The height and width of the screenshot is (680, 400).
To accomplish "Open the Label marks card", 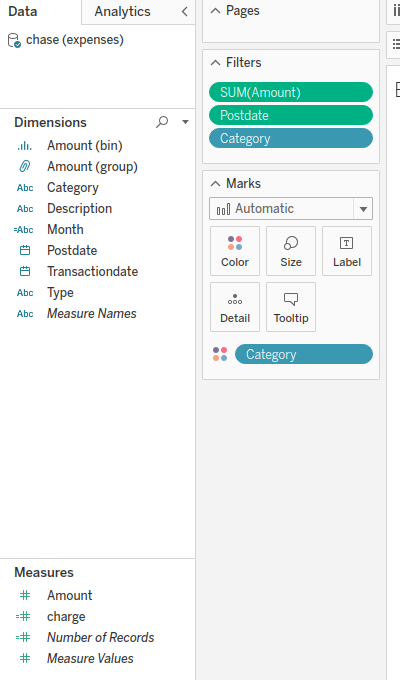I will [347, 251].
